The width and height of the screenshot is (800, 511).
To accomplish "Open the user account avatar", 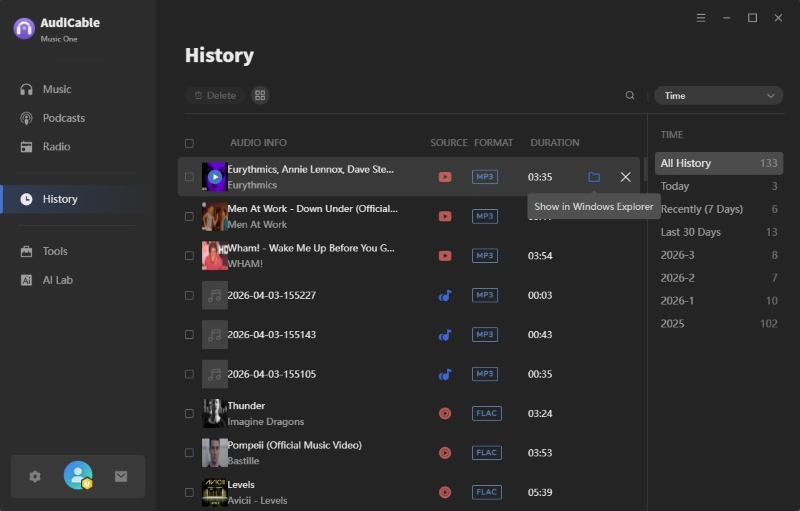I will pyautogui.click(x=78, y=475).
